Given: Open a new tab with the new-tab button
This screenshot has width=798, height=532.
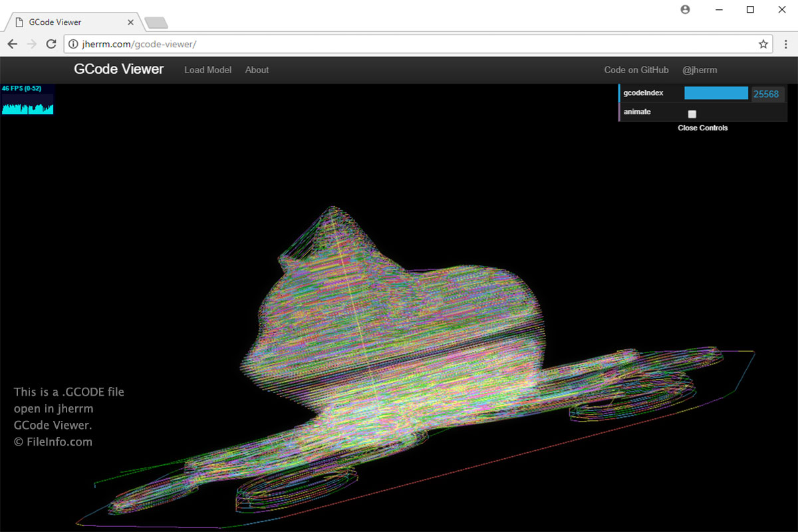Looking at the screenshot, I should click(x=156, y=23).
